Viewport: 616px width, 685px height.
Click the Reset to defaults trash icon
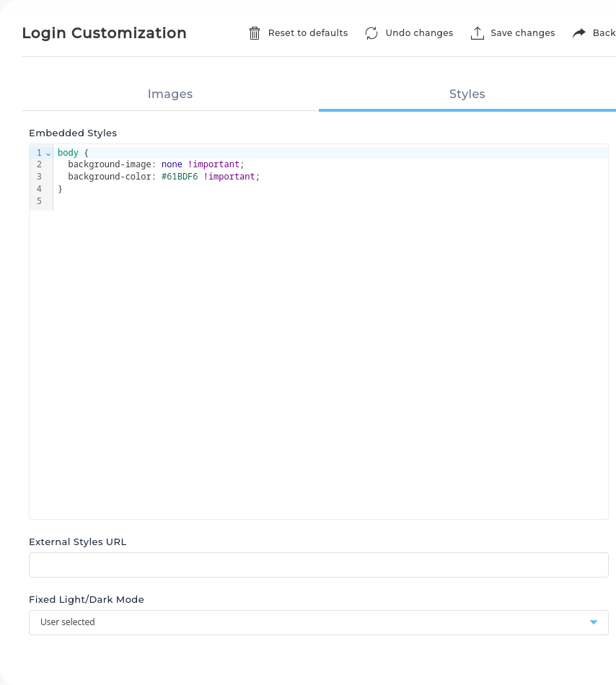coord(254,32)
